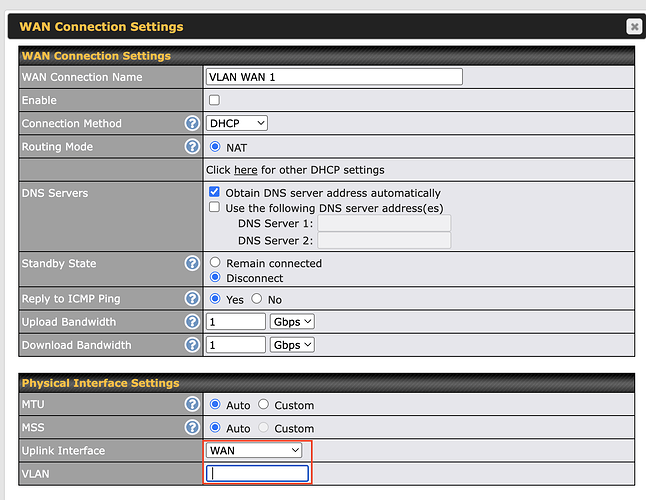Click the VLAN input field
The height and width of the screenshot is (500, 646).
click(257, 474)
